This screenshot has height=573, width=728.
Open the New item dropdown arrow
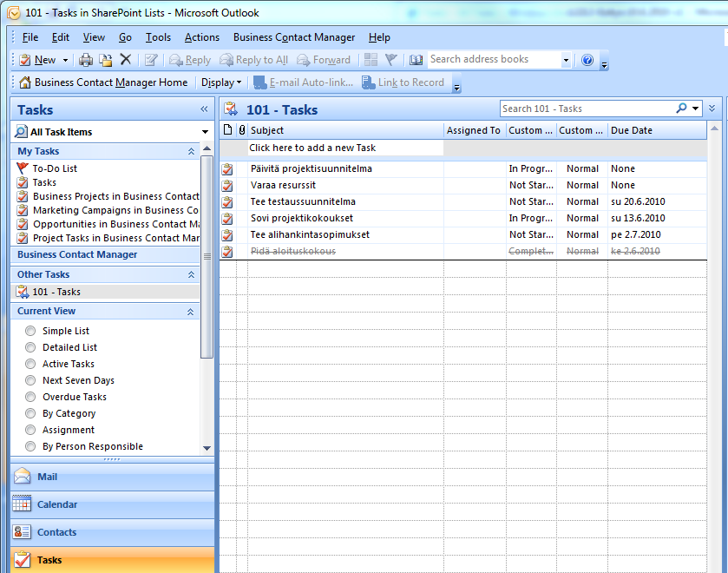pyautogui.click(x=65, y=61)
